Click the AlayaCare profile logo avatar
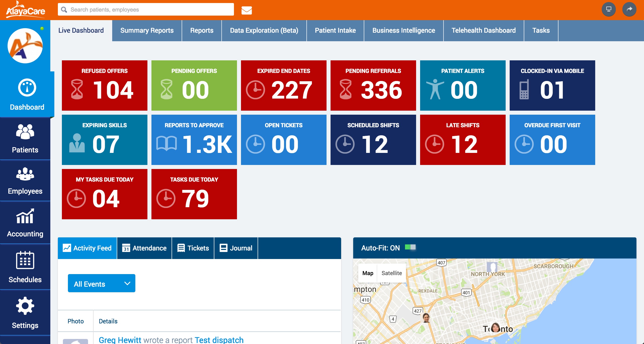This screenshot has height=344, width=644. (x=25, y=46)
